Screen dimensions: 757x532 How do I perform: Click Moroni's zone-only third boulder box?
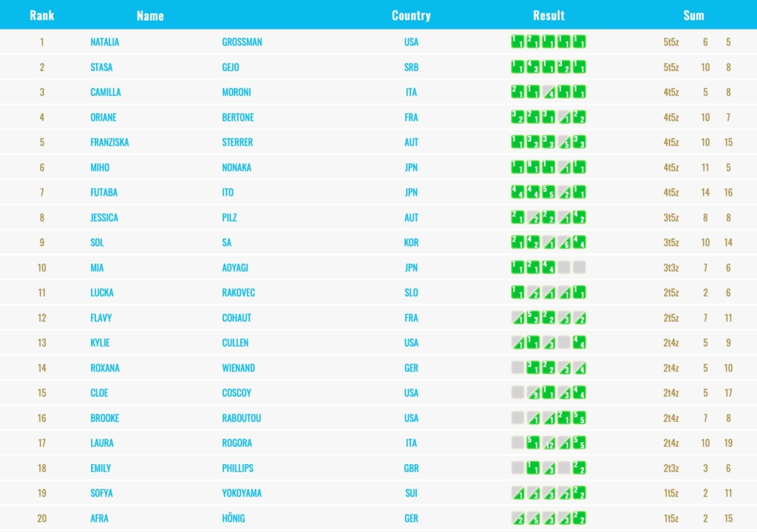click(x=549, y=92)
